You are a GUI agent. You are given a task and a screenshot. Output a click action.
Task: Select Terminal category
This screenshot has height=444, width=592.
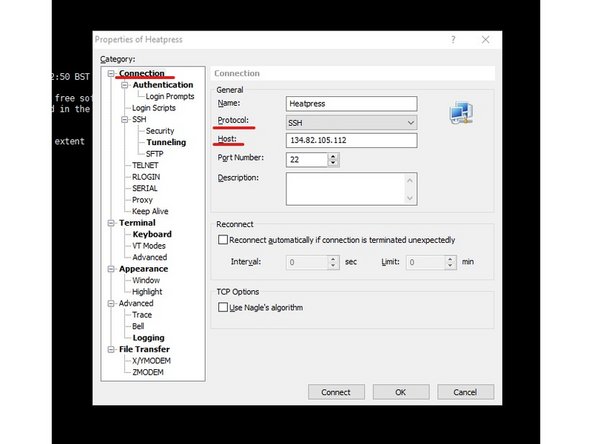click(137, 223)
